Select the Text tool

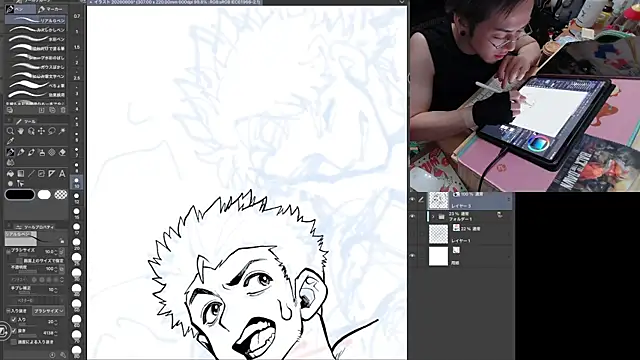pos(62,173)
